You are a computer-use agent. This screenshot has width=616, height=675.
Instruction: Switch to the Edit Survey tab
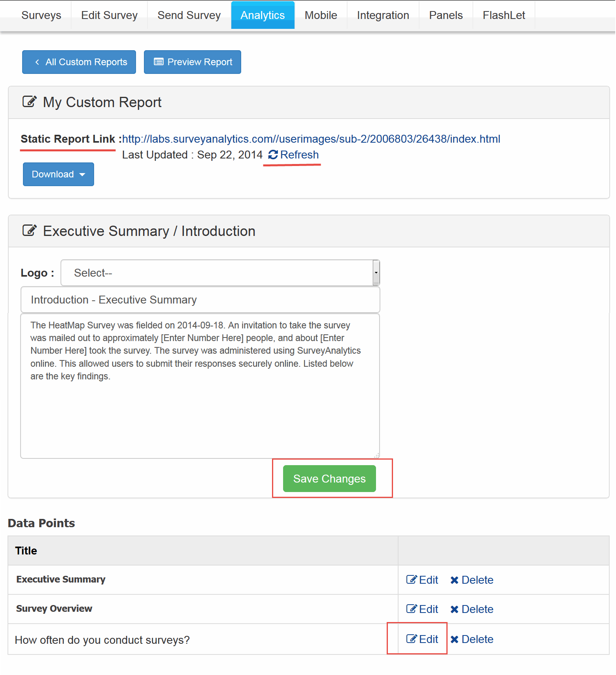click(109, 15)
